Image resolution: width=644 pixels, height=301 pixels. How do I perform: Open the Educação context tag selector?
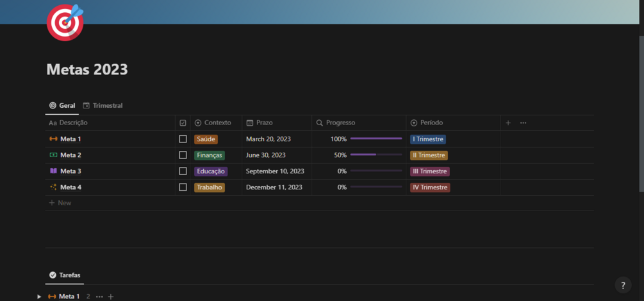point(211,171)
